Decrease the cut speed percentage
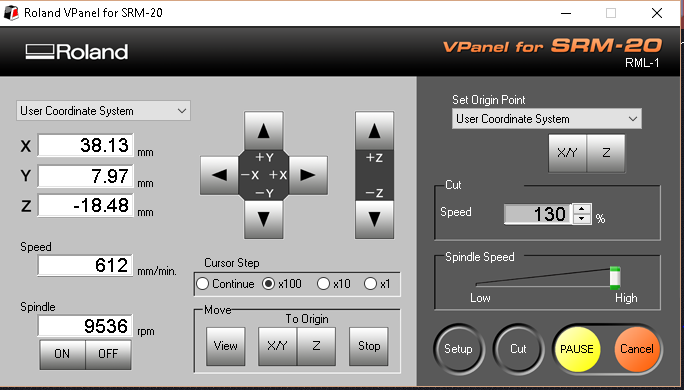This screenshot has height=390, width=684. pos(582,219)
